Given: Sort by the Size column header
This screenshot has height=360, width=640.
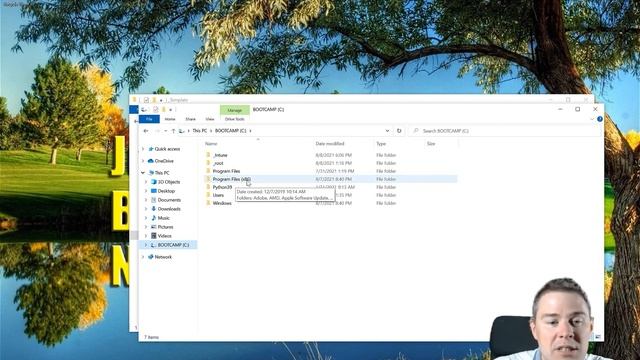Looking at the screenshot, I should (431, 144).
